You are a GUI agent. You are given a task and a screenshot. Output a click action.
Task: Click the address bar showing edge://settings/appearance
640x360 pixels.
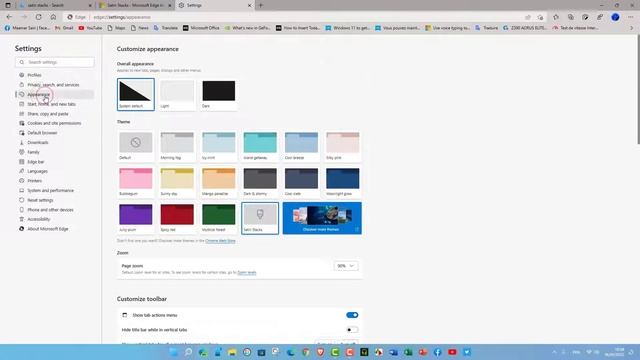coord(294,17)
